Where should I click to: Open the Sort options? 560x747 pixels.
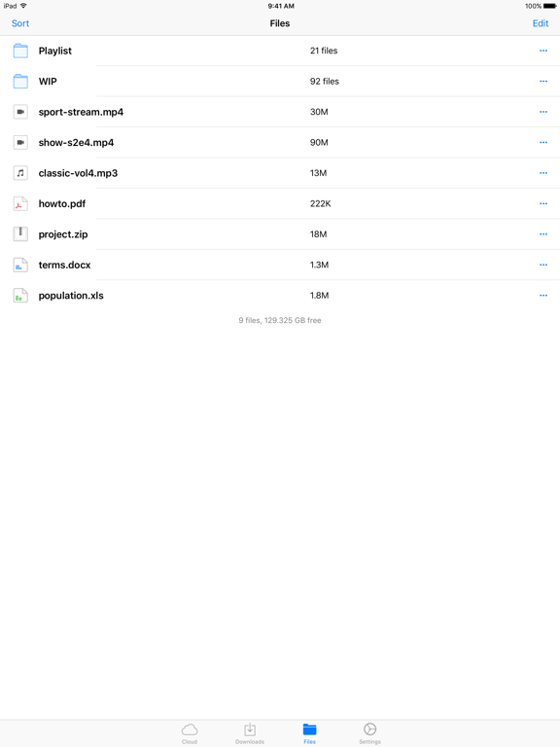click(x=20, y=23)
